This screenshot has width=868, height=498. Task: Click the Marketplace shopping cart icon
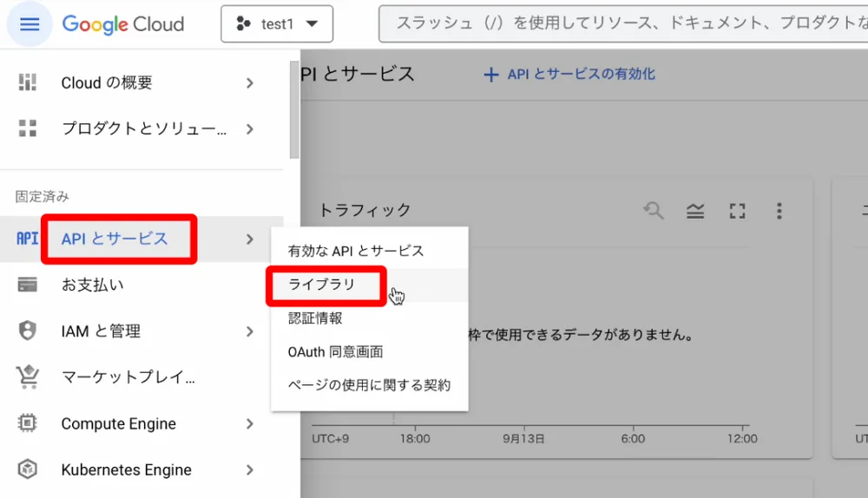pos(27,377)
